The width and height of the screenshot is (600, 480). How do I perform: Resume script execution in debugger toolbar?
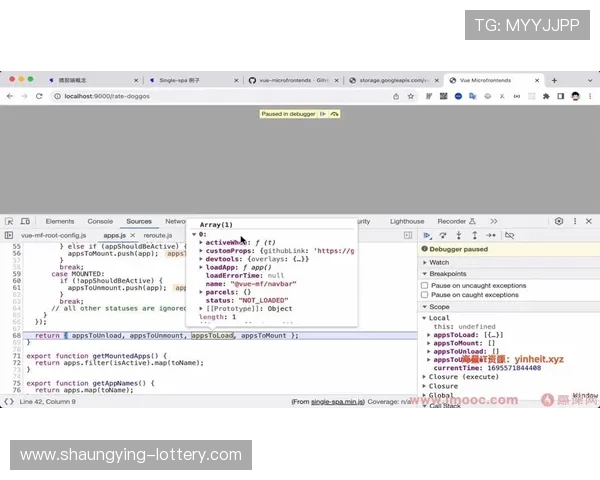(x=428, y=235)
